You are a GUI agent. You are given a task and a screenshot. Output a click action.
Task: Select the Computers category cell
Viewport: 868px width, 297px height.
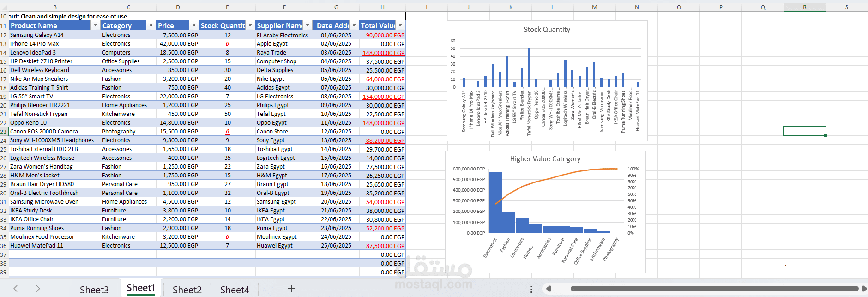128,53
